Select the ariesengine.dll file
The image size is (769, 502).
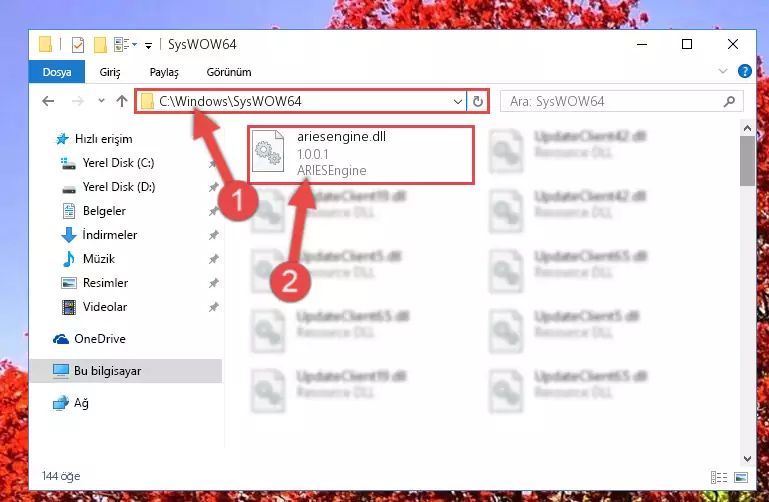[x=361, y=154]
